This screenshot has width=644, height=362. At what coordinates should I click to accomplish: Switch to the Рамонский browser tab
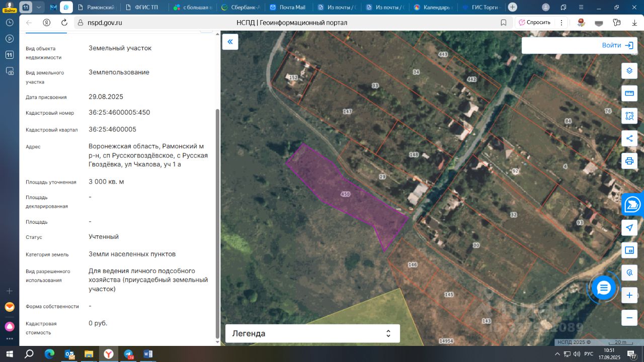coord(97,8)
